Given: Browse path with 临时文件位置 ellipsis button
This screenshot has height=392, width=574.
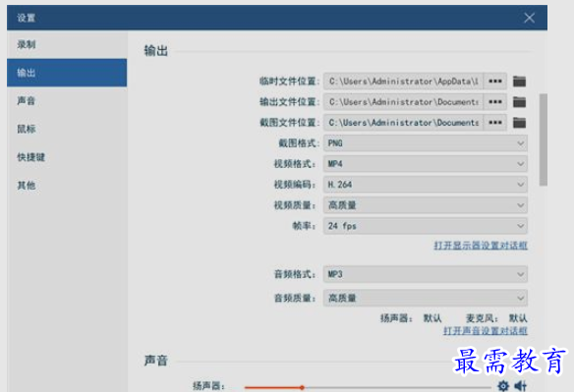Looking at the screenshot, I should (495, 82).
